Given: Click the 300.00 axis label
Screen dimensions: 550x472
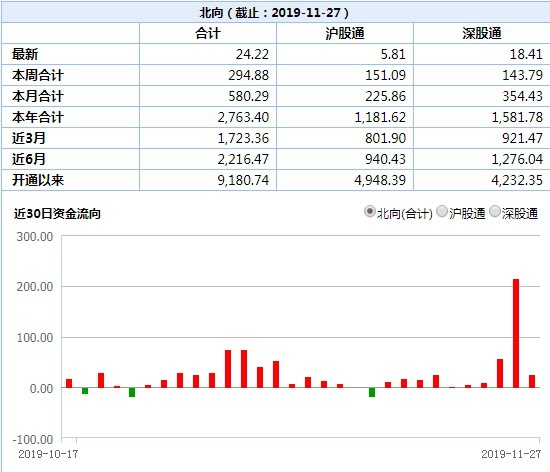Looking at the screenshot, I should [x=35, y=237].
